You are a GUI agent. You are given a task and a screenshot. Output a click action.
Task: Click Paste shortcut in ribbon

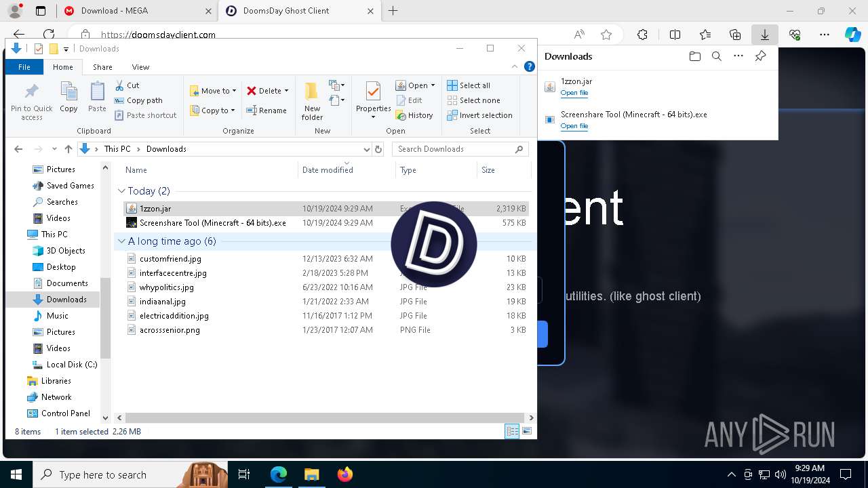[146, 115]
